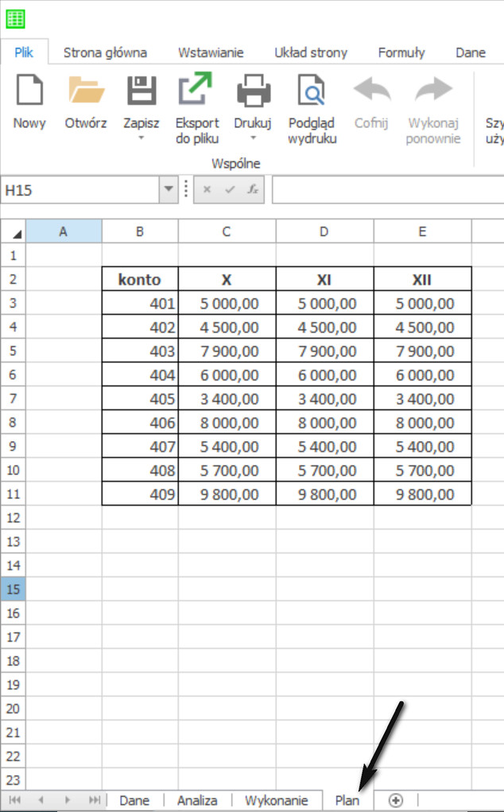Go to the first sheet navigation arrow
This screenshot has width=504, height=812.
[x=15, y=800]
